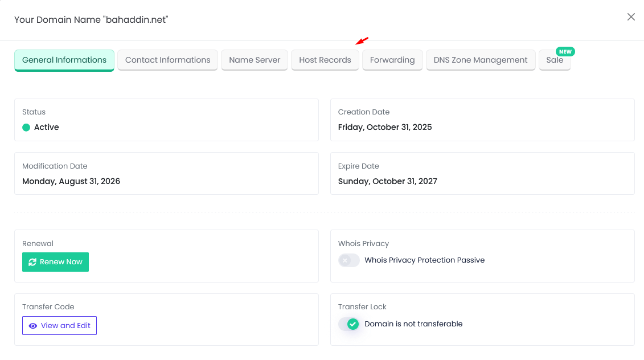Switch to the Contact Informations tab
The width and height of the screenshot is (644, 360).
click(167, 60)
